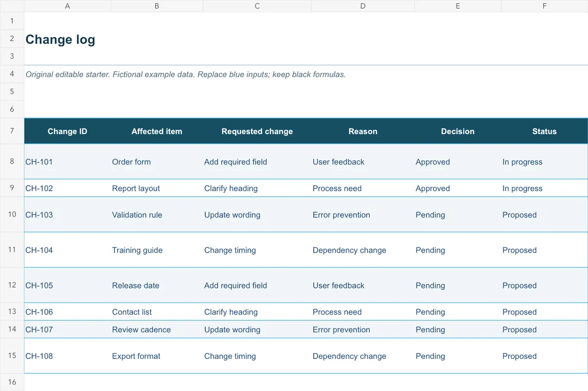Select row 7 header number

[x=12, y=131]
